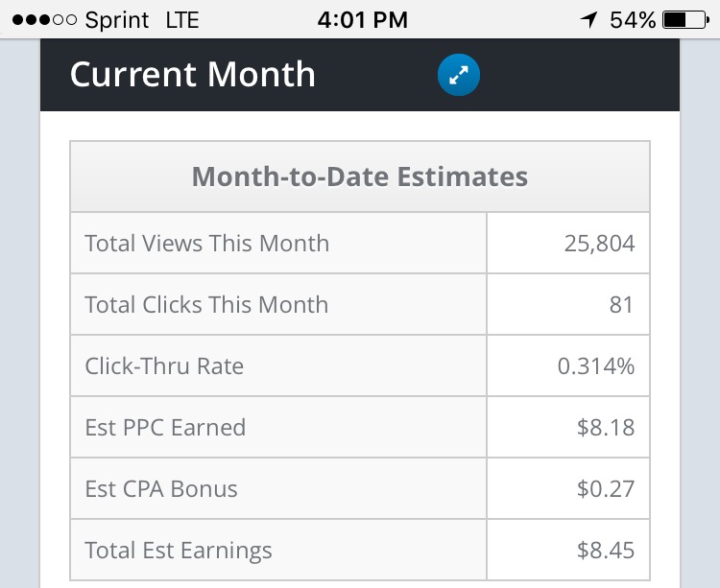Tap the 81 clicks value

621,305
